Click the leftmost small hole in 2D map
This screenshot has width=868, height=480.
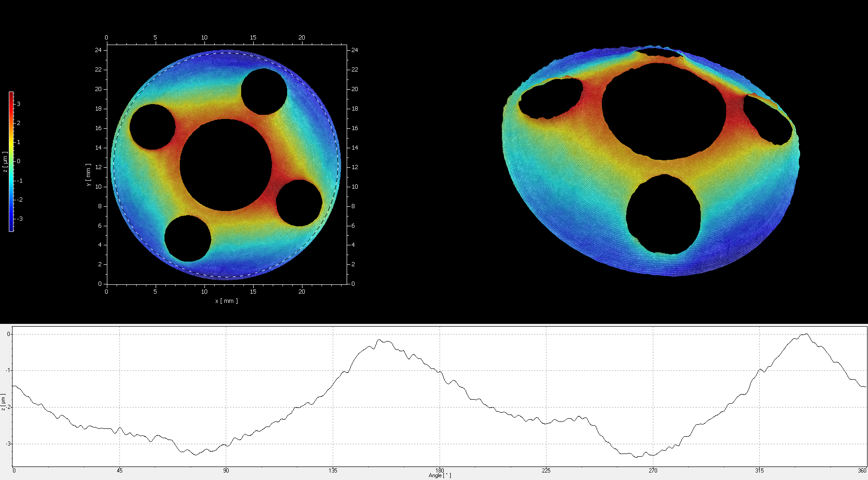(x=152, y=127)
